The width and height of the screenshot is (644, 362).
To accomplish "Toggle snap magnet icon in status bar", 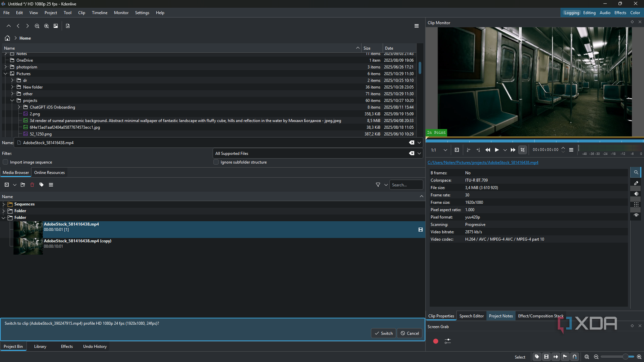I will [x=574, y=357].
